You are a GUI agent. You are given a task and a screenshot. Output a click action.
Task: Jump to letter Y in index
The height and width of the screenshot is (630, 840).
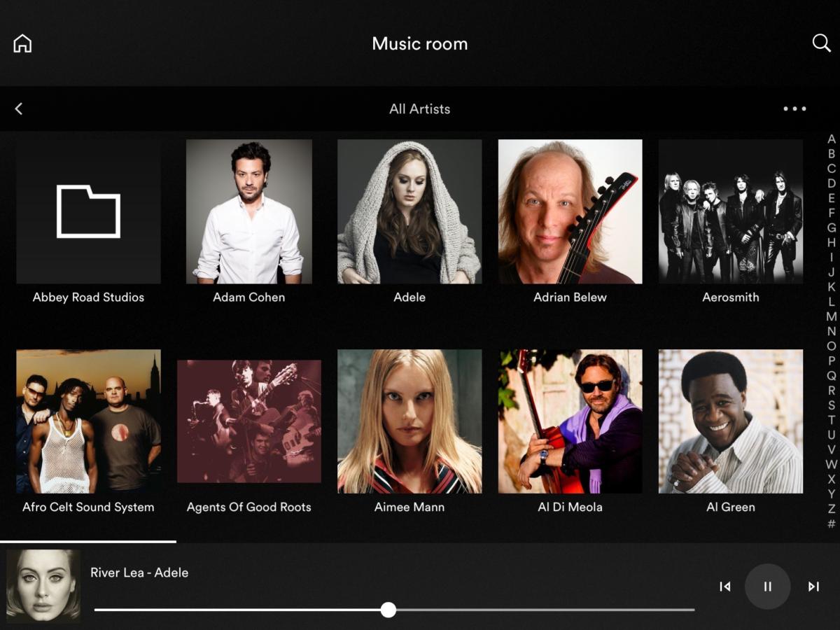(832, 494)
